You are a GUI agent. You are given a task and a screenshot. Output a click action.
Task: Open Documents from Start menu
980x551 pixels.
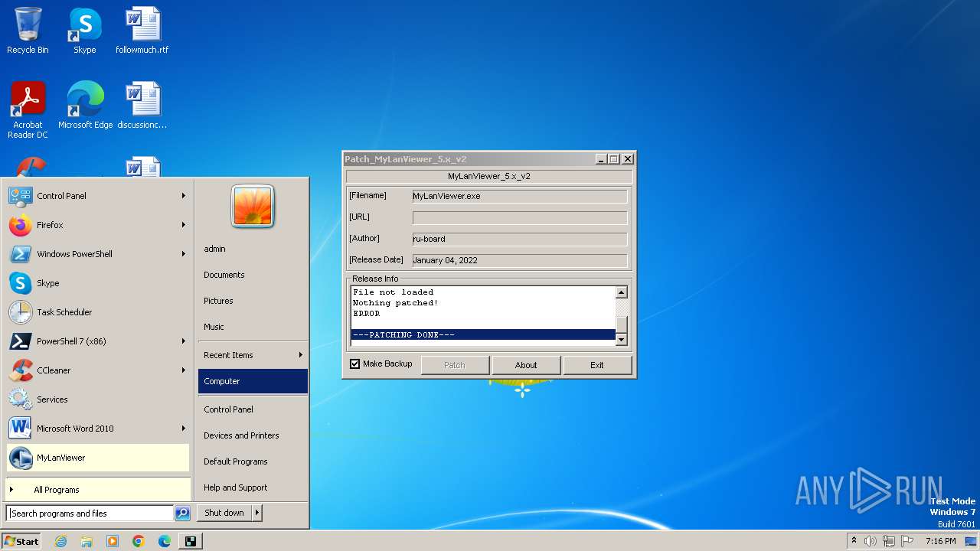coord(253,275)
